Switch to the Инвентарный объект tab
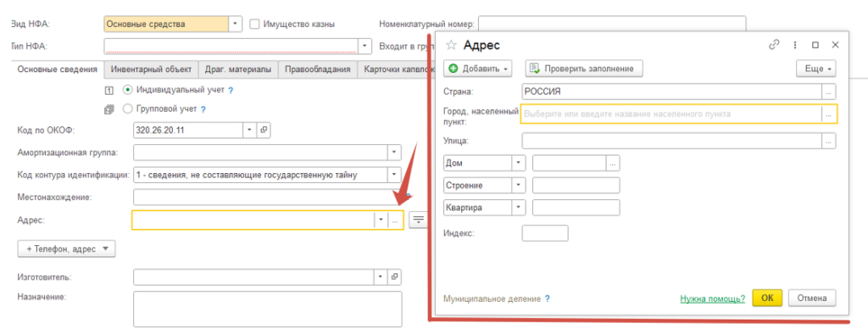 pos(151,70)
